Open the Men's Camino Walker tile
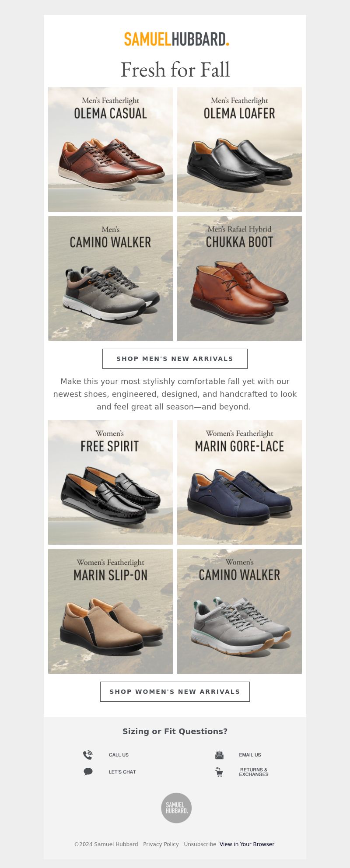350x868 pixels. coord(110,278)
